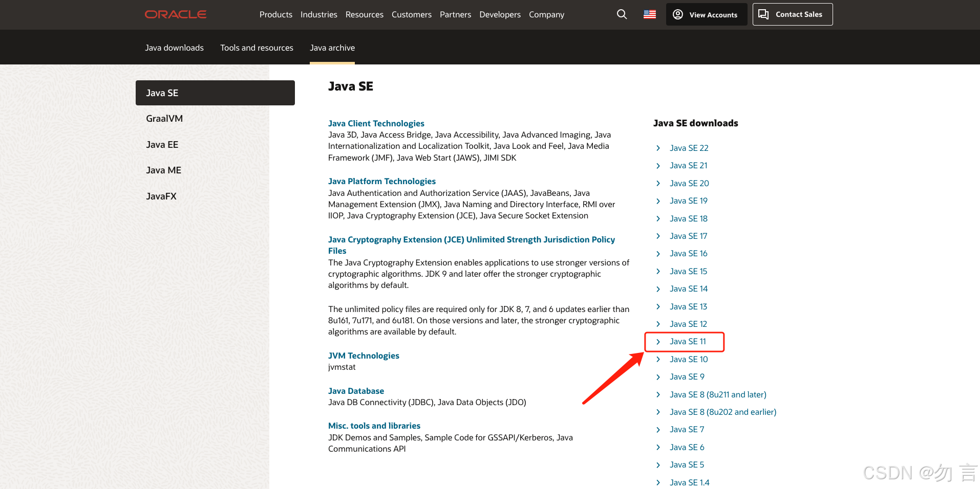Open the Java SE 7 download link

point(687,429)
